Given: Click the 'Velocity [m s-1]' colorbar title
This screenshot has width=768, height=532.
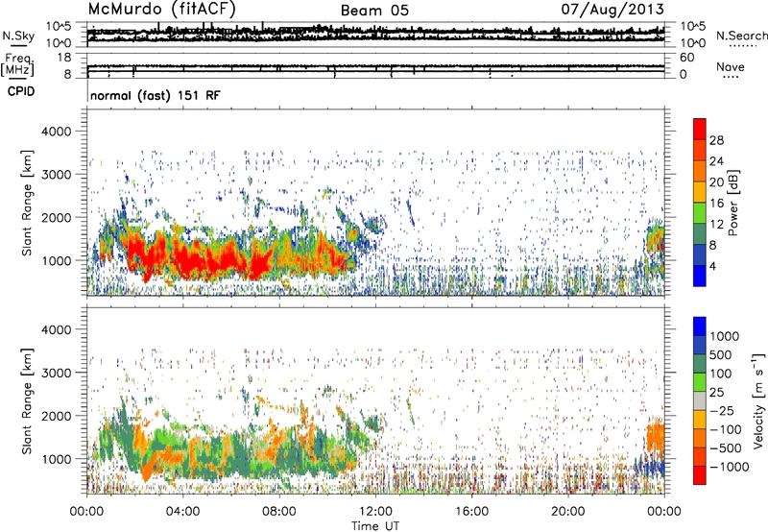Looking at the screenshot, I should pyautogui.click(x=758, y=400).
